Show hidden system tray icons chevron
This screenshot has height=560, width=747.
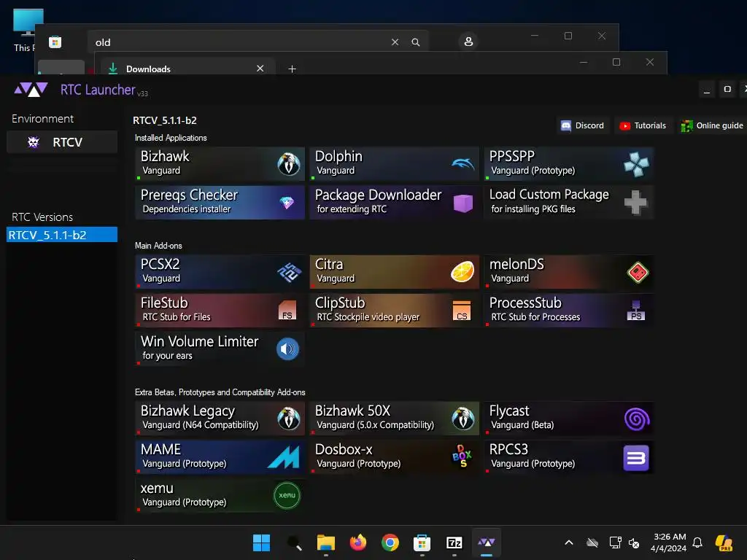568,542
